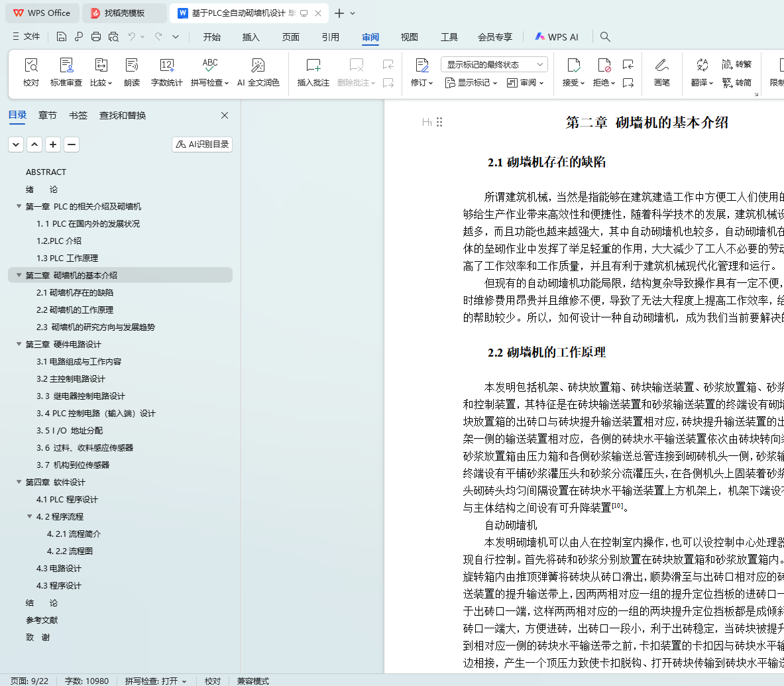The image size is (784, 686).
Task: Collapse the 第一章 PLC outline node
Action: pyautogui.click(x=19, y=206)
